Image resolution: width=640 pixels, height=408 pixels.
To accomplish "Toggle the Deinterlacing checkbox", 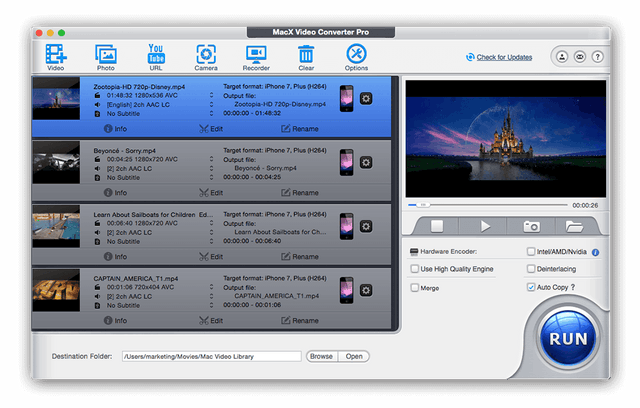I will click(531, 269).
